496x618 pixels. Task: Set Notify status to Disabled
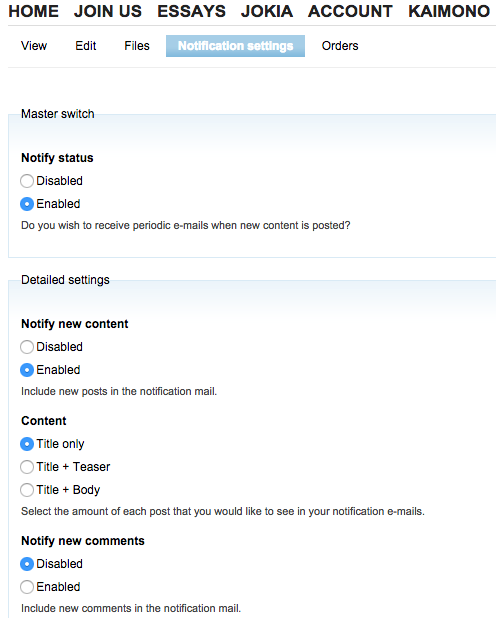pos(27,181)
